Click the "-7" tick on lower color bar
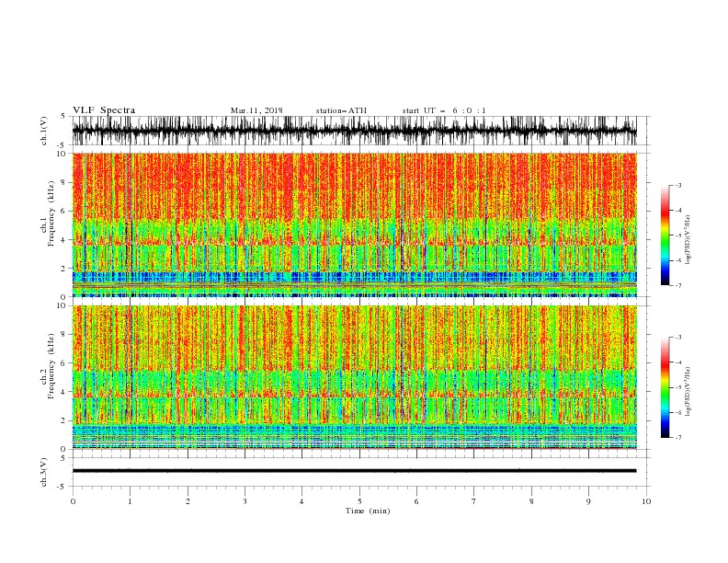728x563 pixels. point(677,438)
